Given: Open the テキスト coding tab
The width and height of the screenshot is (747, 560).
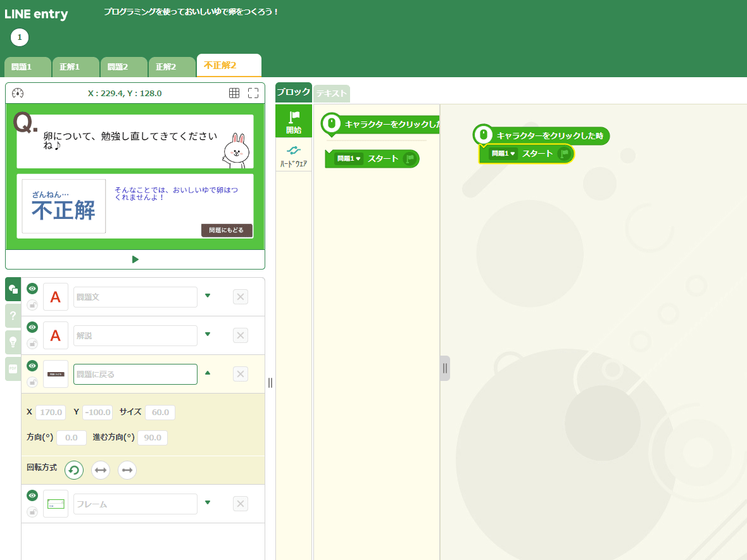Looking at the screenshot, I should pos(332,94).
